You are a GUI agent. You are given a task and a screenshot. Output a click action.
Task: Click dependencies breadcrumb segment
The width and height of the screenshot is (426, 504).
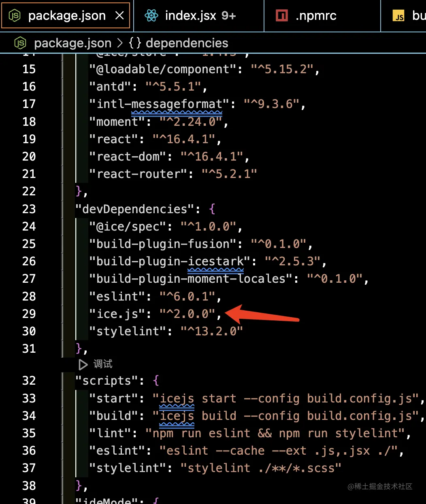(x=187, y=43)
